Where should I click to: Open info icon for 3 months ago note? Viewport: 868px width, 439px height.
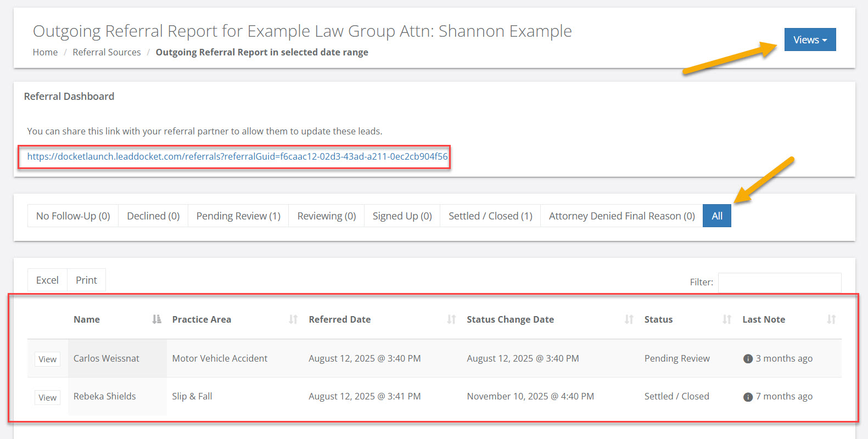748,359
